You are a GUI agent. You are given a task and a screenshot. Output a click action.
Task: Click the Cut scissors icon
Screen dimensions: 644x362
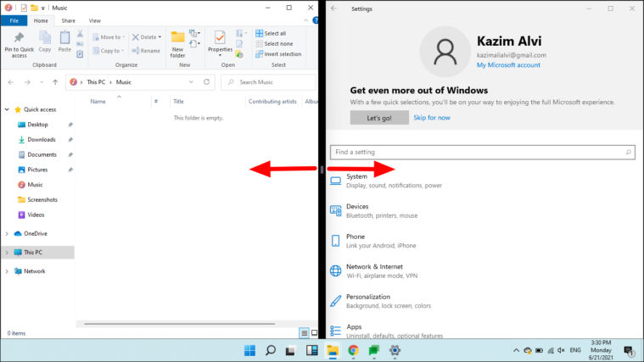tap(80, 34)
